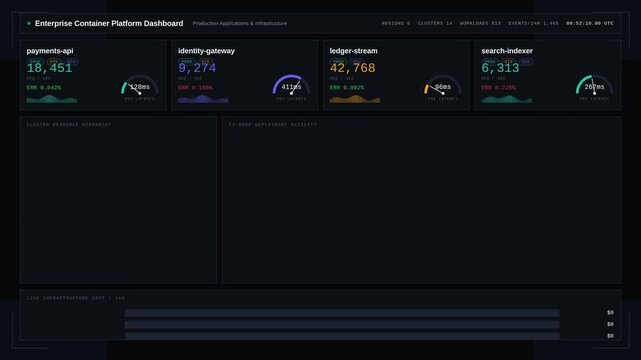
Task: Open the ledger-stream latency gauge
Action: tap(443, 86)
